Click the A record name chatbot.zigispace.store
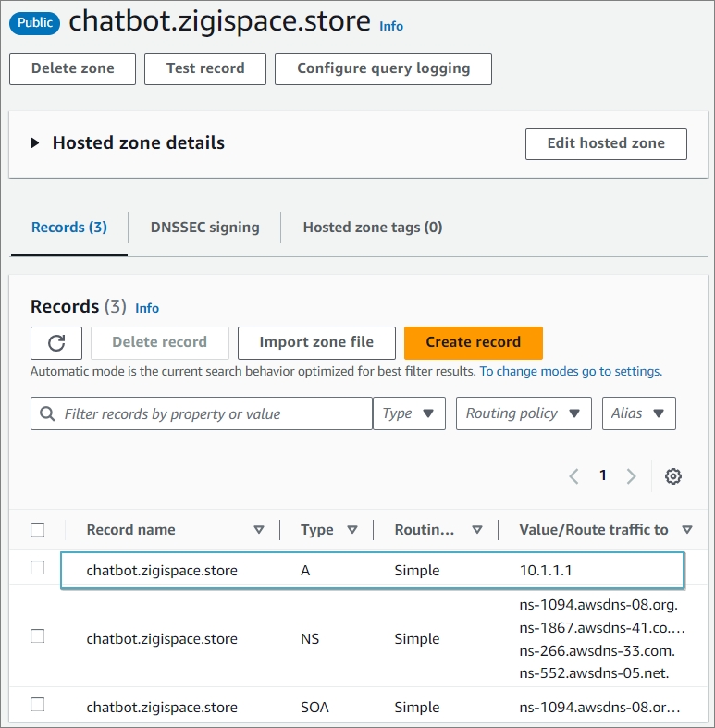This screenshot has height=728, width=715. tap(162, 570)
